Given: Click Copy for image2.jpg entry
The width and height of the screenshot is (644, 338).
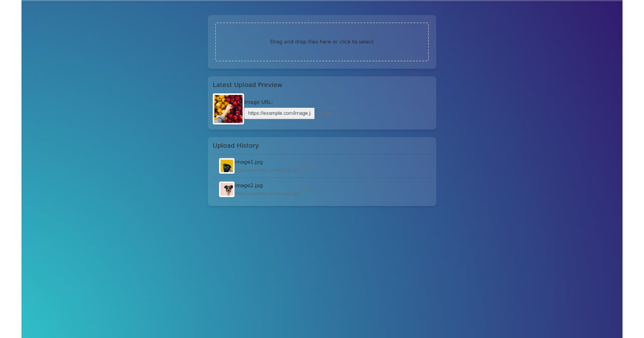Looking at the screenshot, I should tap(308, 189).
